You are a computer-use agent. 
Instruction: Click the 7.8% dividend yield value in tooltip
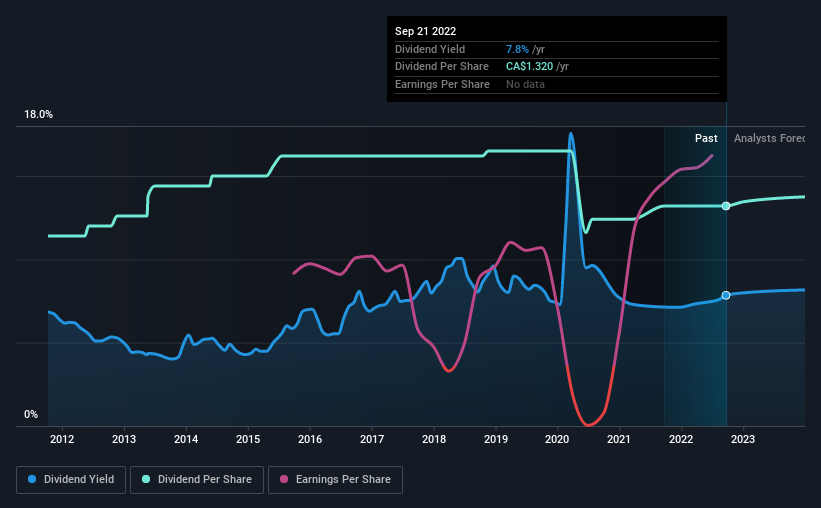517,49
